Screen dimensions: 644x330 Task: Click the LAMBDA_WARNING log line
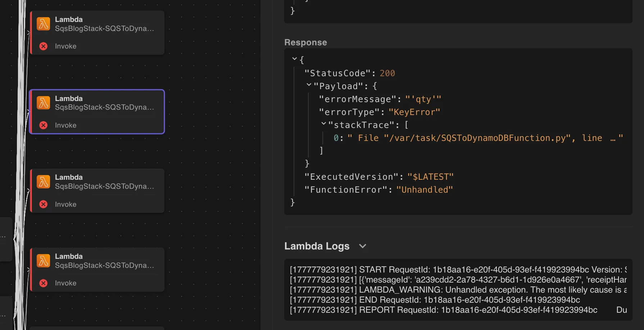(x=458, y=290)
